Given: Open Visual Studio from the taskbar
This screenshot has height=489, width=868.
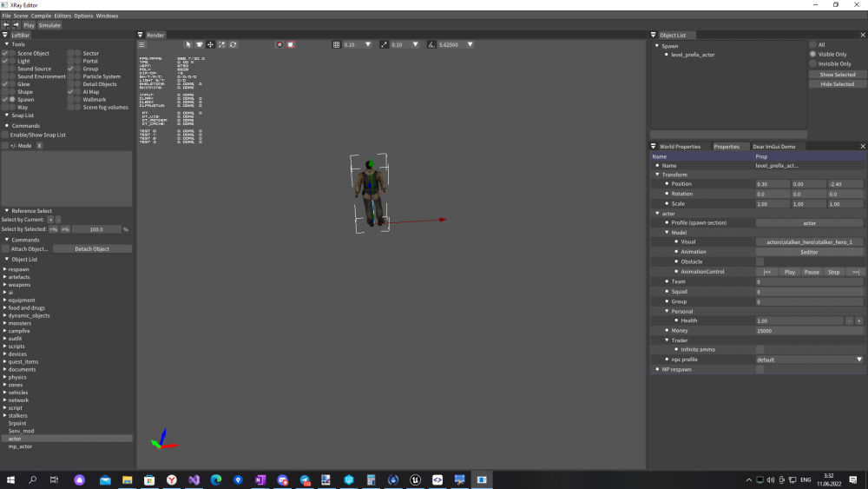Looking at the screenshot, I should 194,479.
